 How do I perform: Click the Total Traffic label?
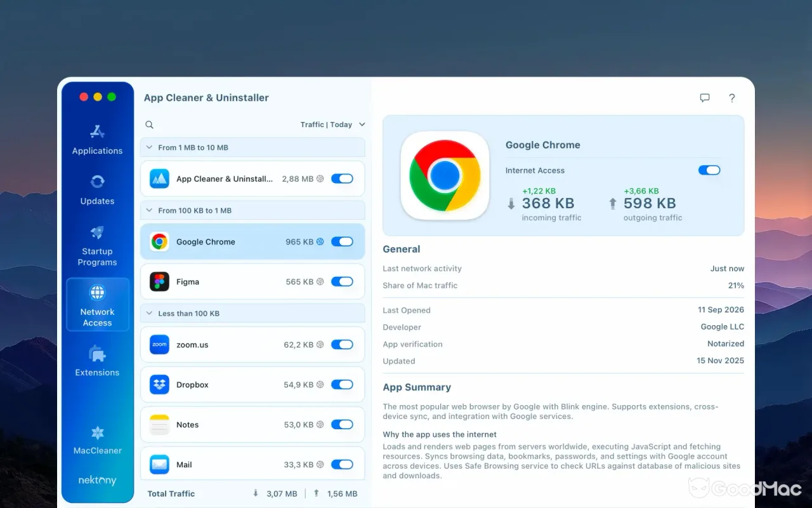(171, 493)
